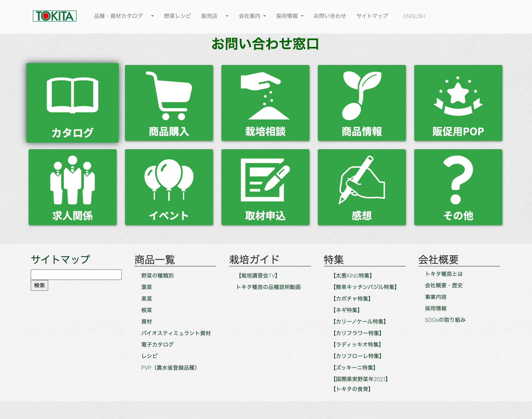The width and height of the screenshot is (532, 419).
Task: Open the 根菜 link
Action: [147, 310]
